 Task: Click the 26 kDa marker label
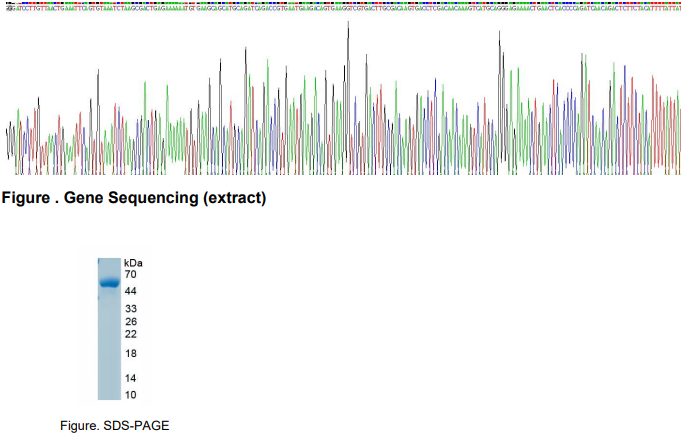(x=131, y=321)
